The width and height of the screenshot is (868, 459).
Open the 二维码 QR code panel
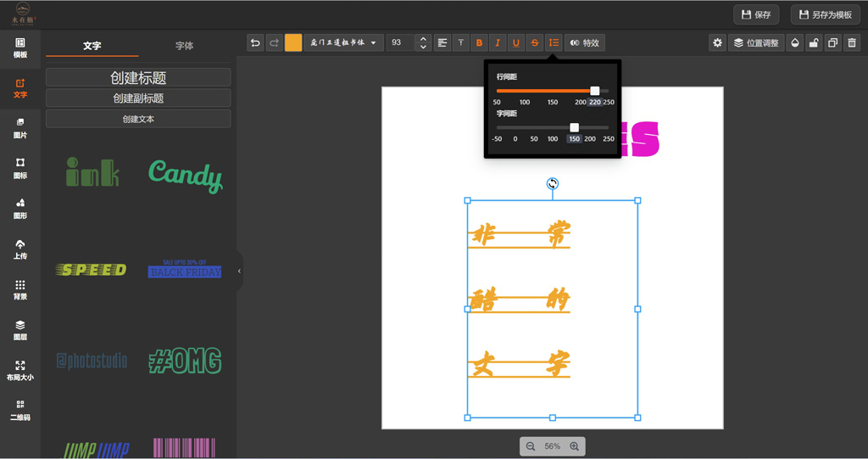[x=20, y=411]
